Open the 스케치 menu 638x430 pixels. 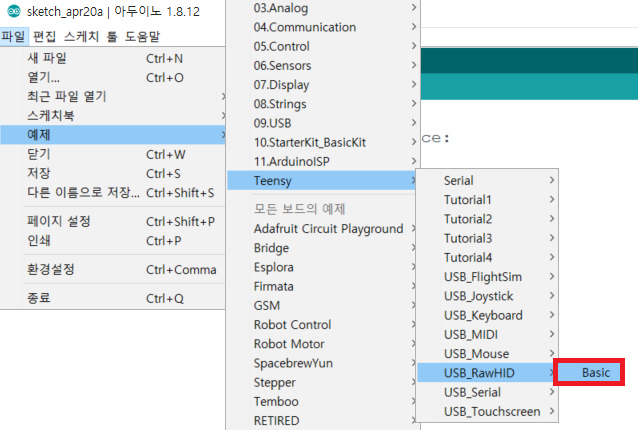[81, 37]
